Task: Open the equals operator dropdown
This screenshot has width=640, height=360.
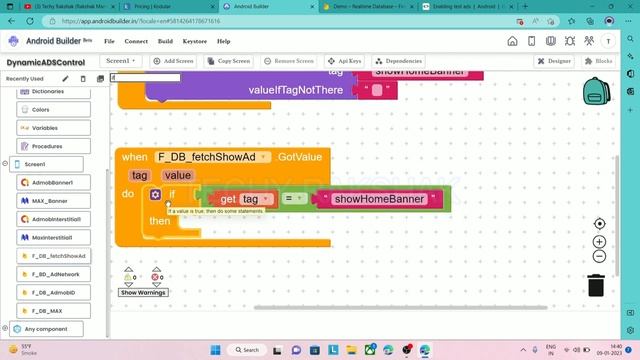Action: tap(294, 198)
